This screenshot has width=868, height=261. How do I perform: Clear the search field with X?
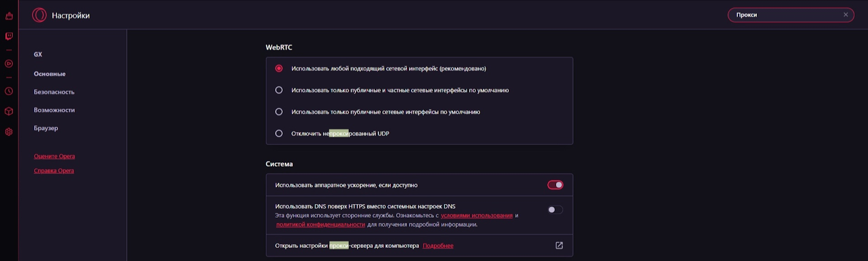click(x=845, y=15)
